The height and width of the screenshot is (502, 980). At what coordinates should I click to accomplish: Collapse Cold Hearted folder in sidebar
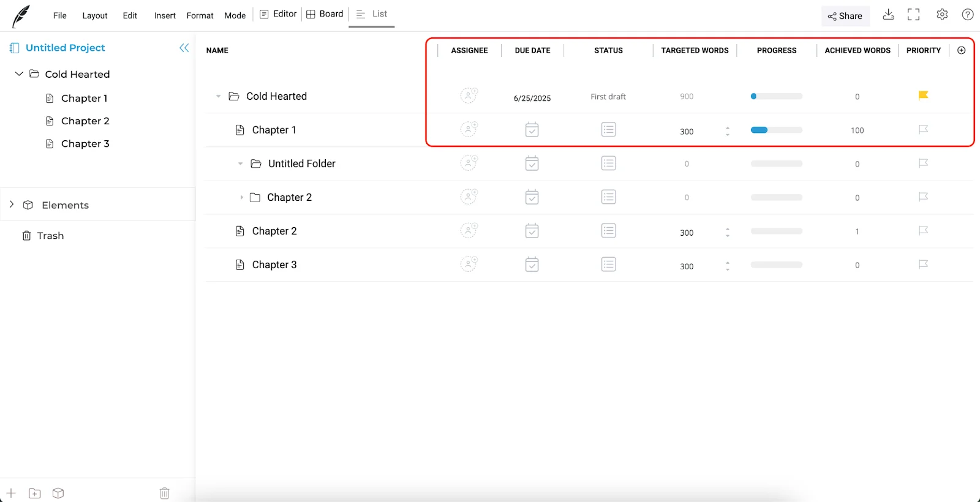pyautogui.click(x=19, y=74)
